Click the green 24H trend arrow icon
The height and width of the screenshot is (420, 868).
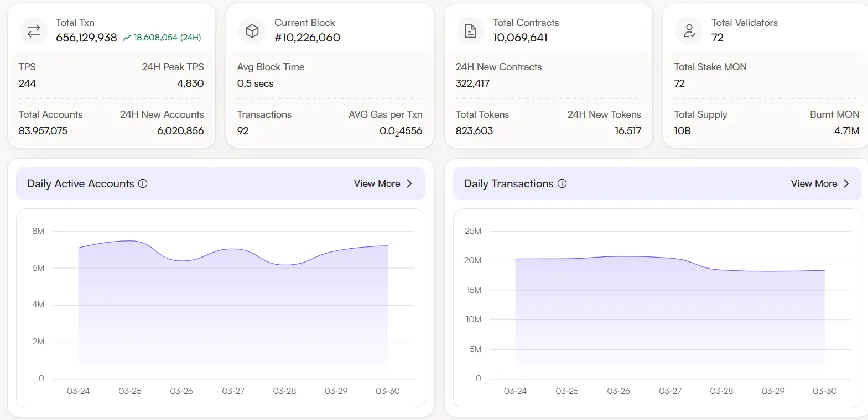point(127,38)
